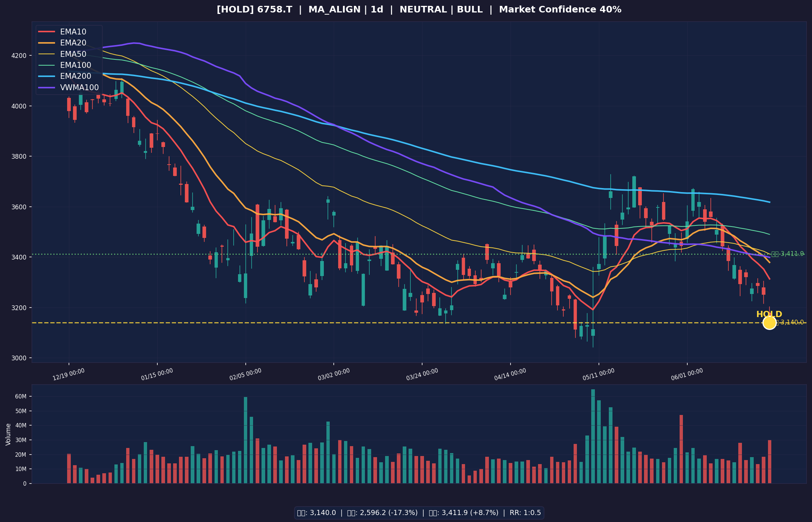Click the 03/02 00:00 date label
Image resolution: width=812 pixels, height=522 pixels.
click(334, 375)
